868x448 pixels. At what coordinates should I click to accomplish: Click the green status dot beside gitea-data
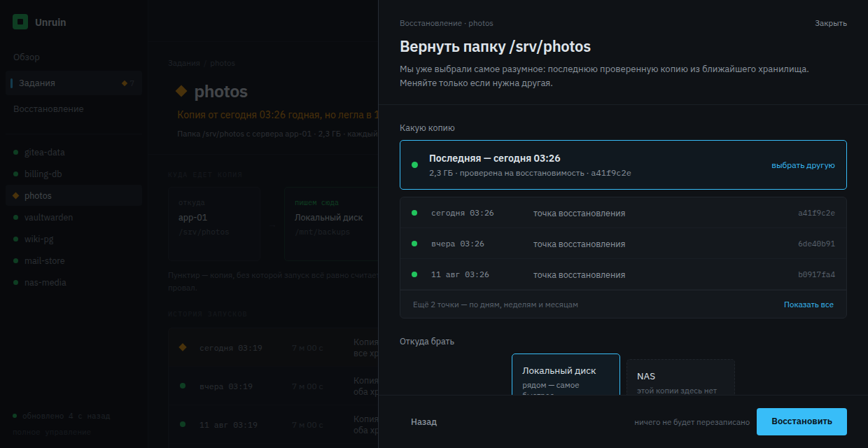16,153
